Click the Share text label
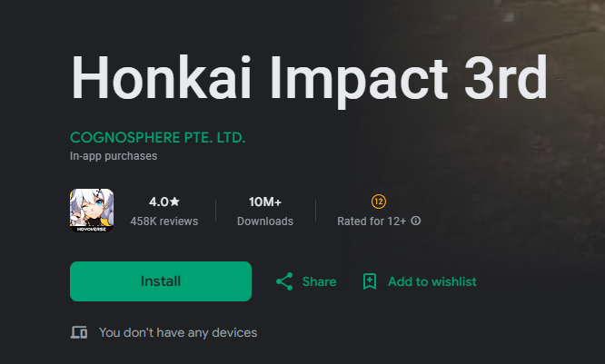 point(319,281)
